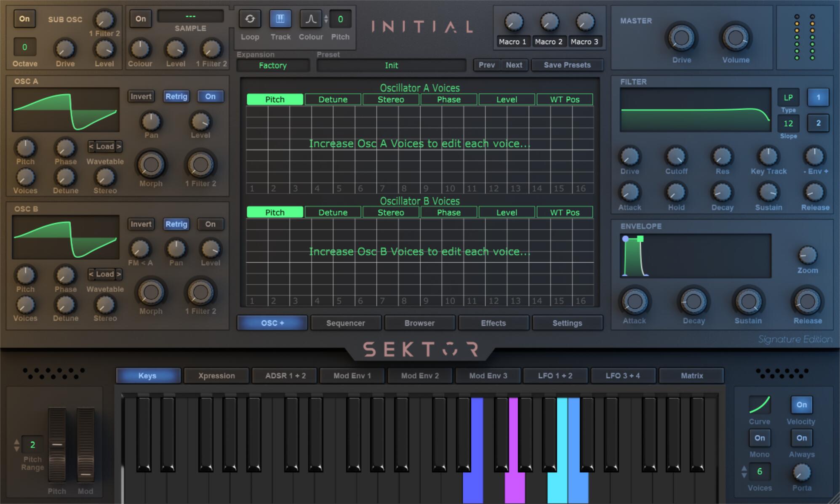Click the Pitch Range stepper arrows
This screenshot has width=840, height=504.
(17, 445)
